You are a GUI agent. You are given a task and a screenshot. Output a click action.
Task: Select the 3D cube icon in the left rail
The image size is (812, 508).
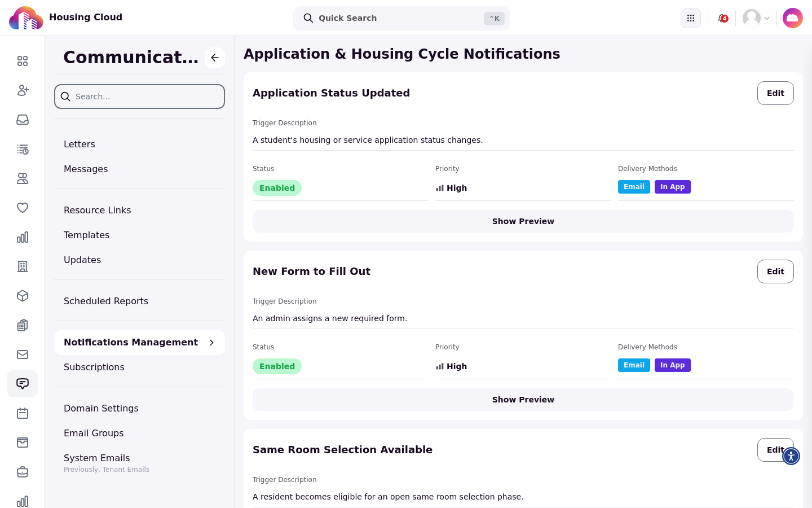point(23,296)
